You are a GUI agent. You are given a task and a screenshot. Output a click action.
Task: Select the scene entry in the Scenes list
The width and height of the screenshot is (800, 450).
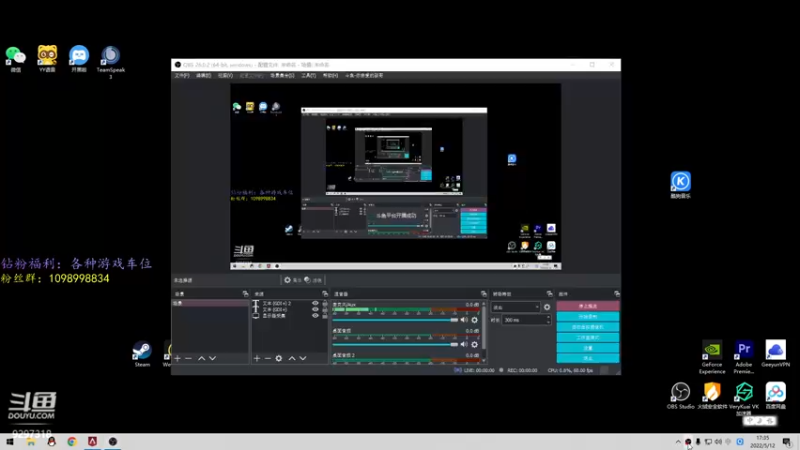pos(210,303)
